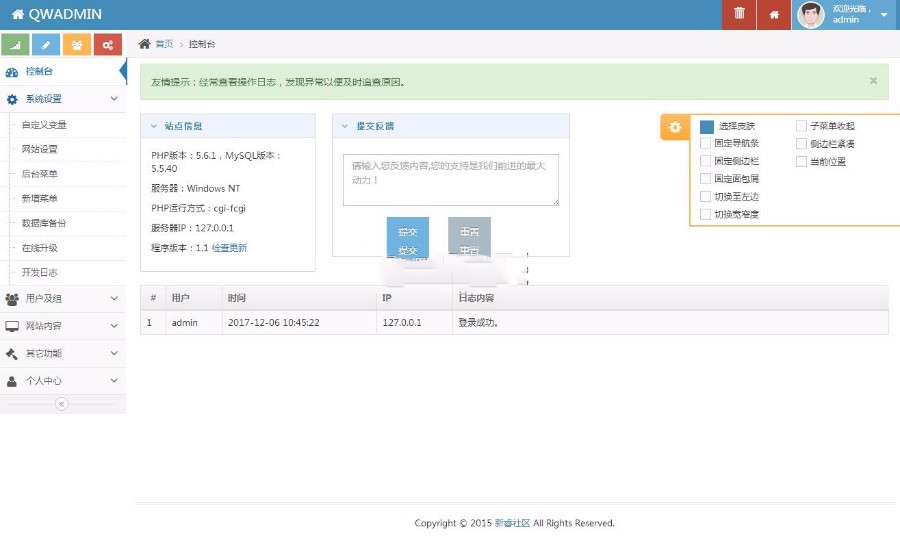Click the admin avatar picture

(x=810, y=15)
